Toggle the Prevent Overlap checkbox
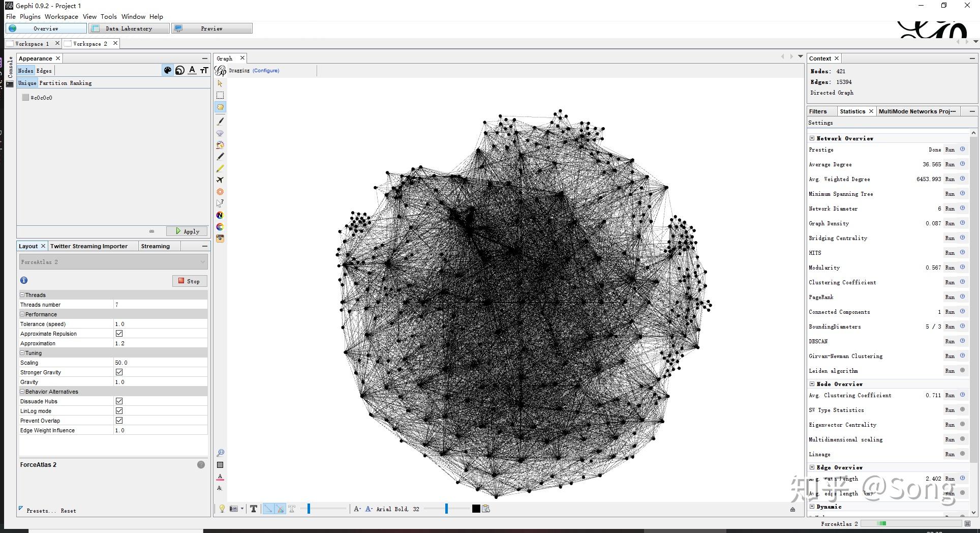The height and width of the screenshot is (533, 980). click(x=119, y=421)
